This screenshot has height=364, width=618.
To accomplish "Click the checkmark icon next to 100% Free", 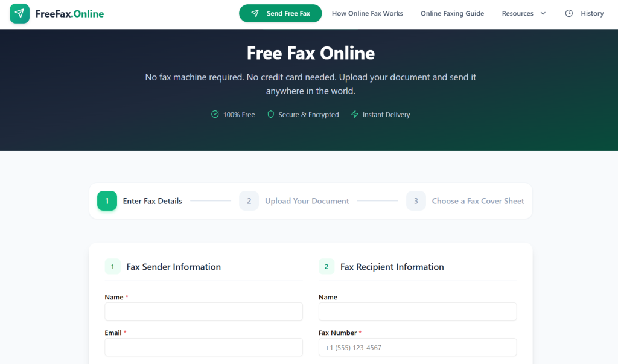I will pos(215,114).
